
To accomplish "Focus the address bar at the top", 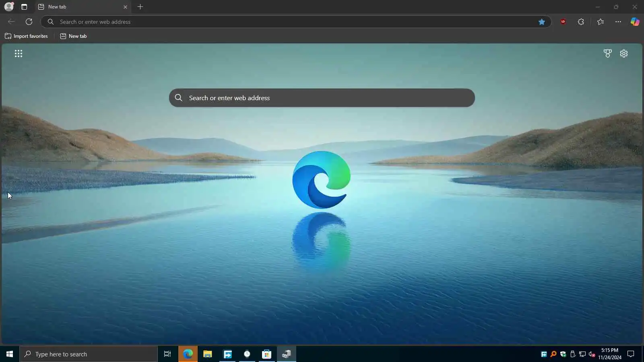I will [296, 22].
